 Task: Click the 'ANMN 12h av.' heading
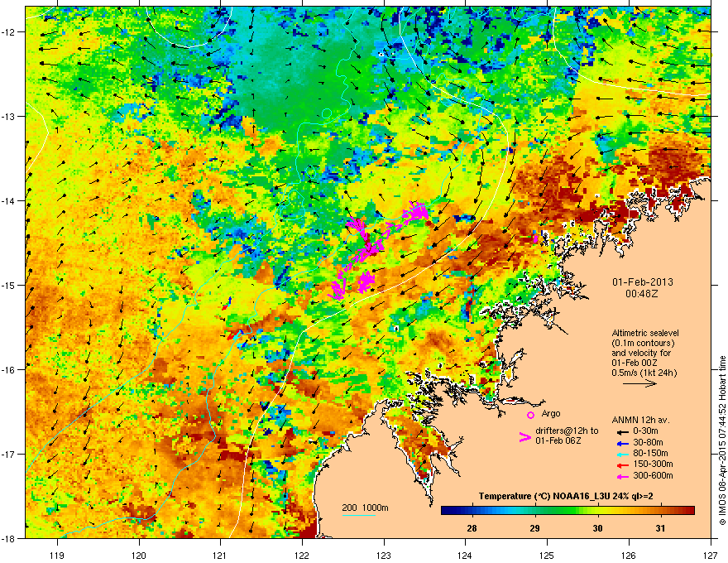click(640, 421)
